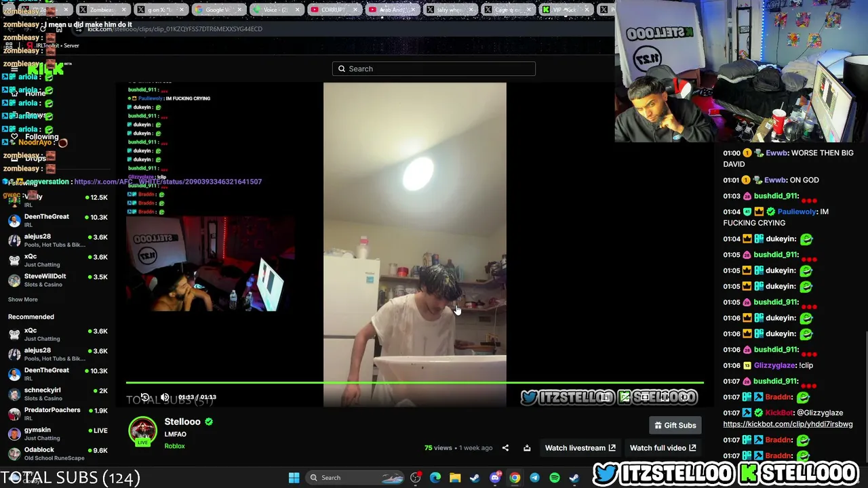Open Discord from the taskbar

coord(495,478)
